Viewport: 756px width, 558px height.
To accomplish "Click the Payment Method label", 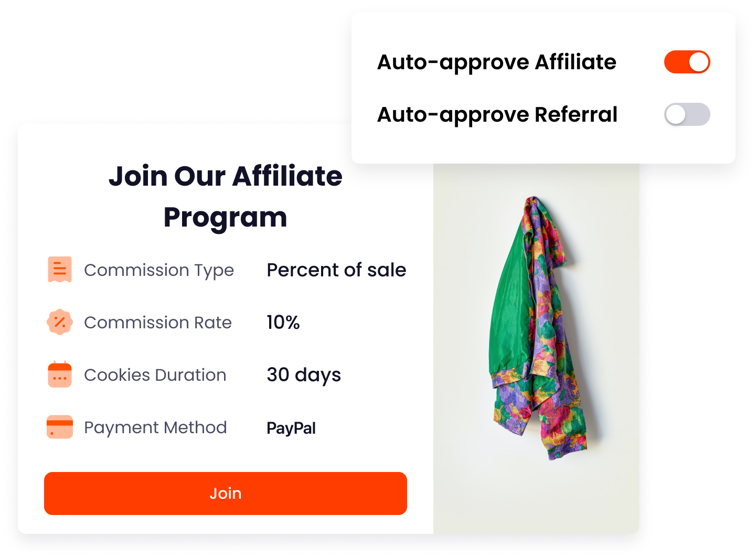I will pos(155,428).
